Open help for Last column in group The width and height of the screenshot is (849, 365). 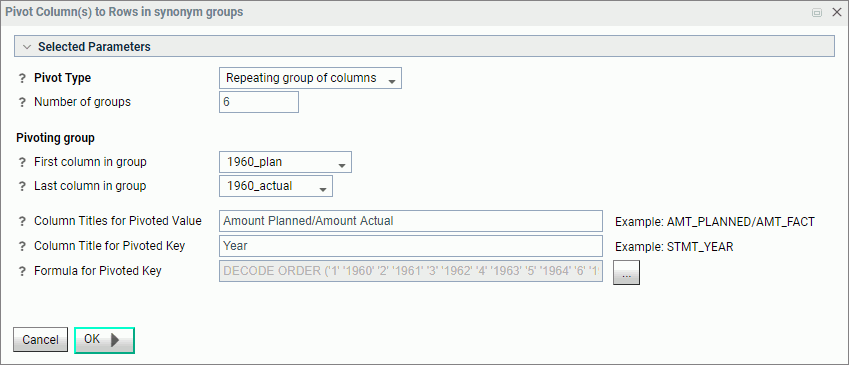[22, 187]
